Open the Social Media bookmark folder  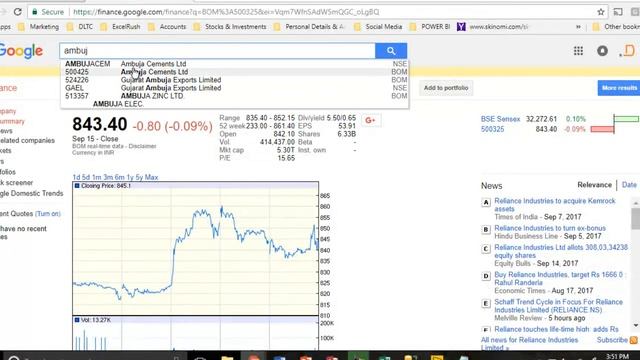[378, 27]
